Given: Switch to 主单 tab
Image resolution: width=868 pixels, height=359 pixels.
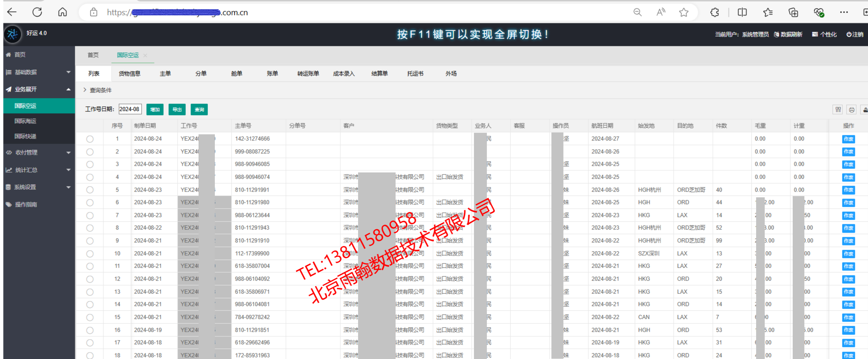Looking at the screenshot, I should click(x=165, y=73).
